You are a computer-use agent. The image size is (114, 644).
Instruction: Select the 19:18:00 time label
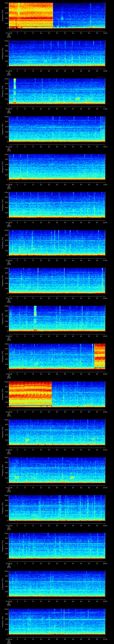[9, 184]
